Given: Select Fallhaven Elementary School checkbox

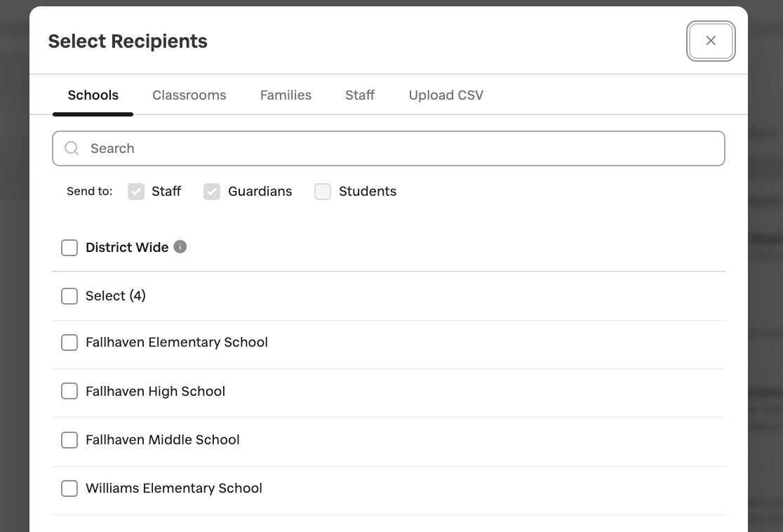Looking at the screenshot, I should point(69,343).
